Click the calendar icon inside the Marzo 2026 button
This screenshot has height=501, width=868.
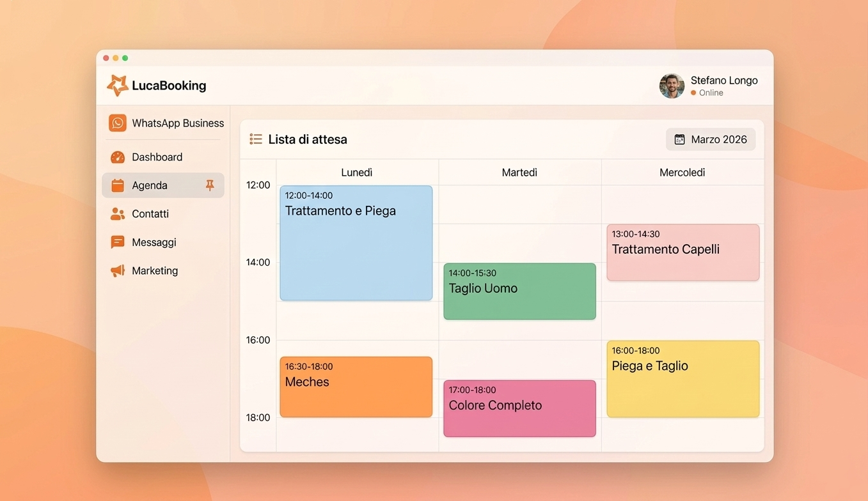tap(679, 139)
